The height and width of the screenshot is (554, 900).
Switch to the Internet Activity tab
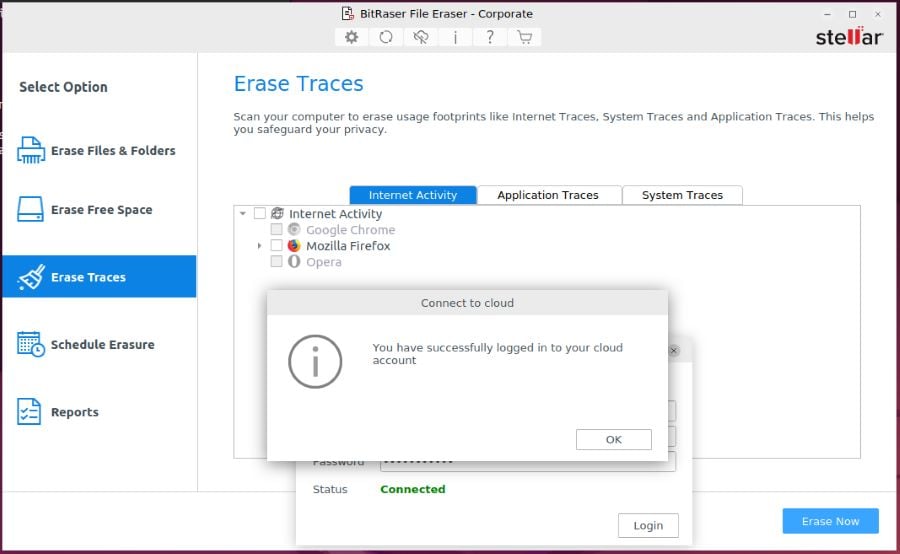coord(413,195)
